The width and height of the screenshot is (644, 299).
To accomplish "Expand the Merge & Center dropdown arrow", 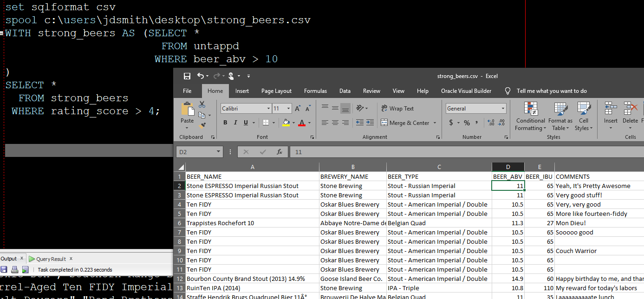I will (435, 123).
